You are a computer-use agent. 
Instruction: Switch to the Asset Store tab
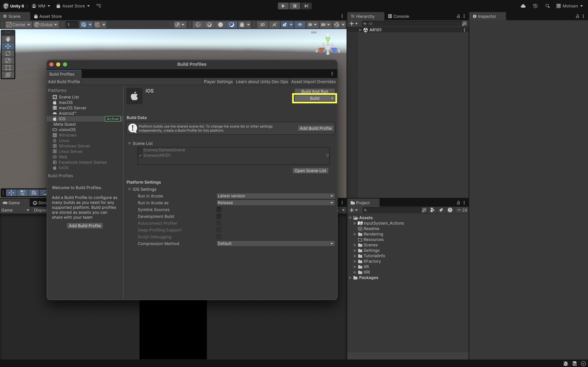coord(48,16)
